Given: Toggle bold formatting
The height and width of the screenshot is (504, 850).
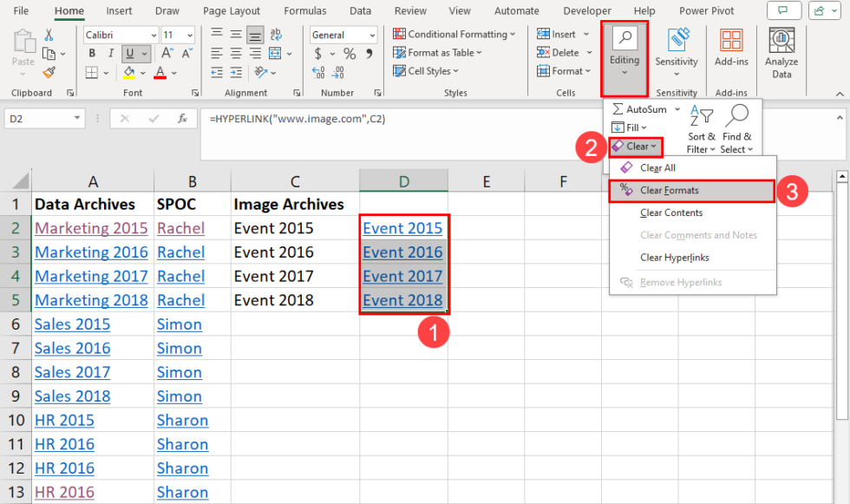Looking at the screenshot, I should click(91, 53).
